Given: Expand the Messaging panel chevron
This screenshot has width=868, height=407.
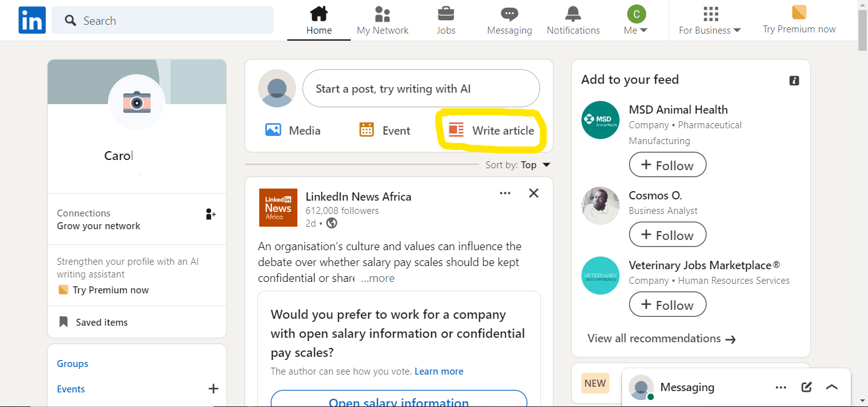Looking at the screenshot, I should pos(832,387).
